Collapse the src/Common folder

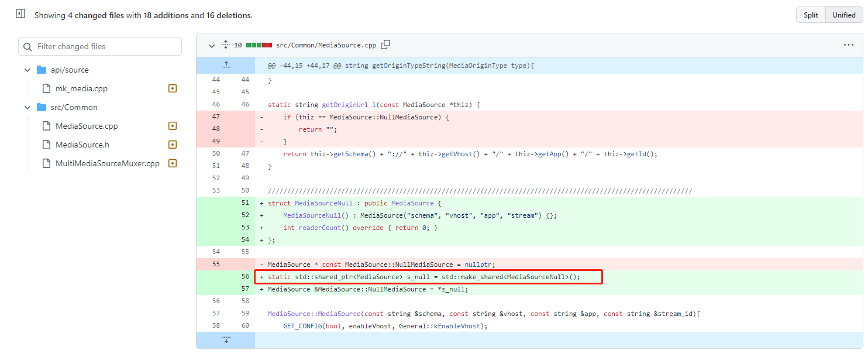[27, 107]
